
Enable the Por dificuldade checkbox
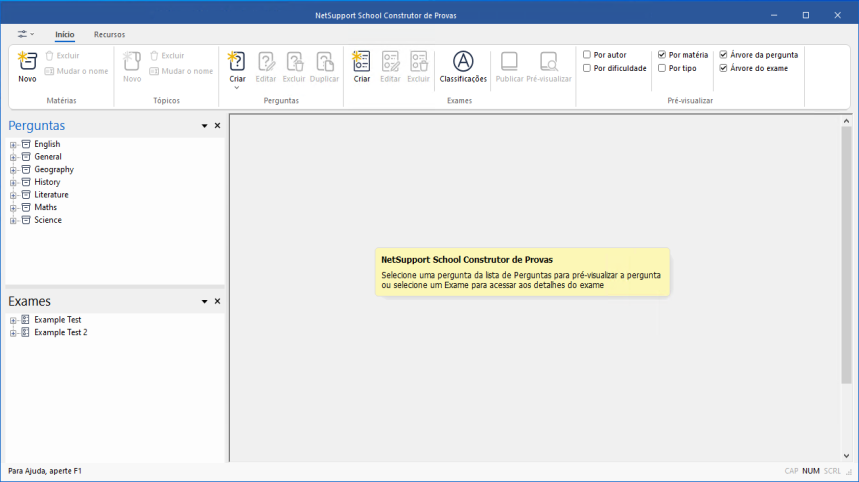coord(587,68)
